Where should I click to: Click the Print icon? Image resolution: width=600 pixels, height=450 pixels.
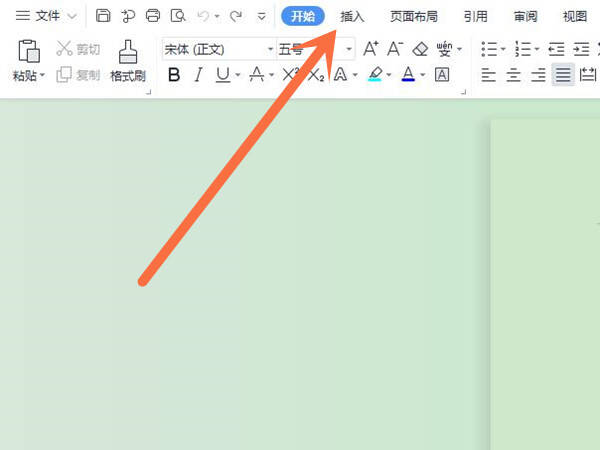click(x=153, y=16)
